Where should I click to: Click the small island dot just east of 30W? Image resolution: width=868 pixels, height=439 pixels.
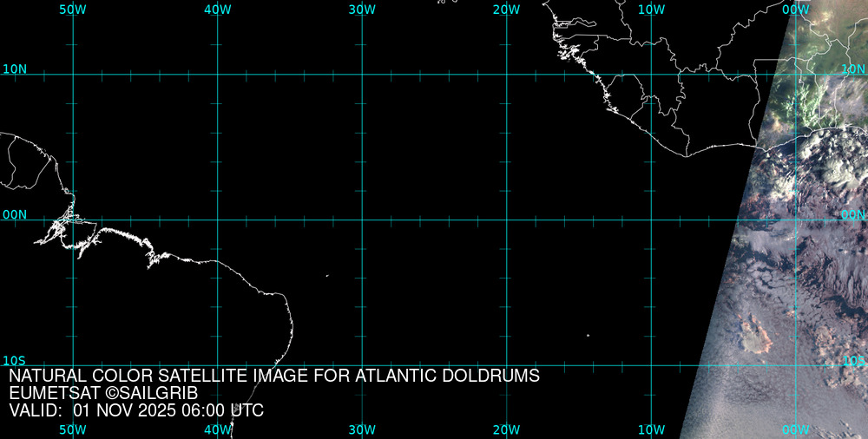coord(327,276)
